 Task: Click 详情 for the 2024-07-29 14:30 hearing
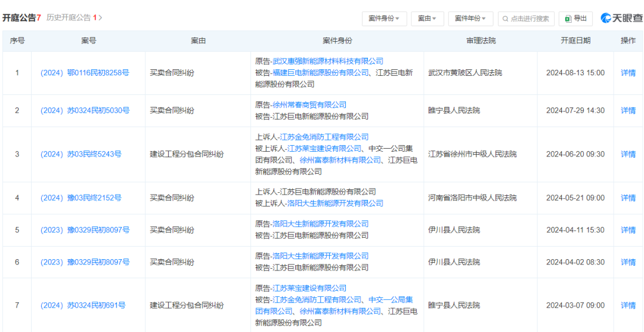coord(628,110)
